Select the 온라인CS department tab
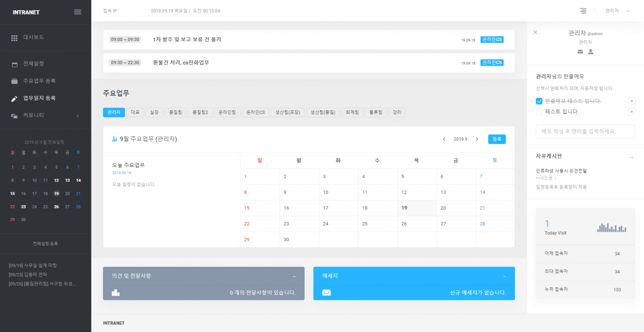This screenshot has width=644, height=332. pos(256,112)
